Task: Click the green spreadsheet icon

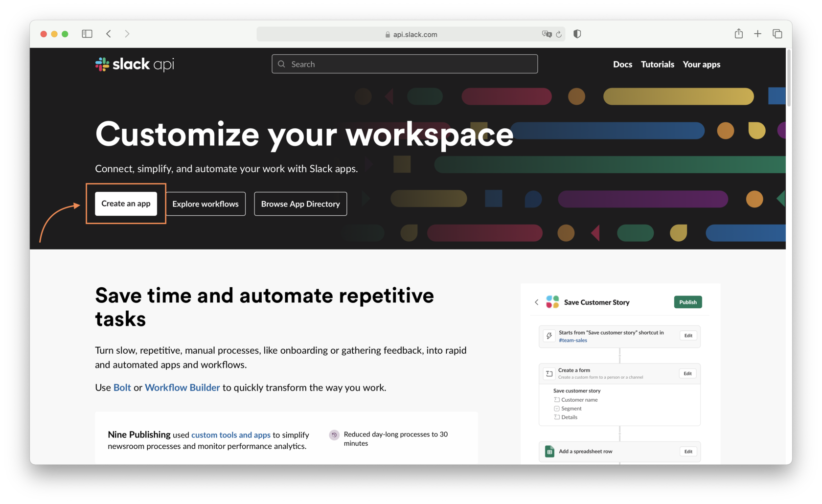Action: pos(549,451)
